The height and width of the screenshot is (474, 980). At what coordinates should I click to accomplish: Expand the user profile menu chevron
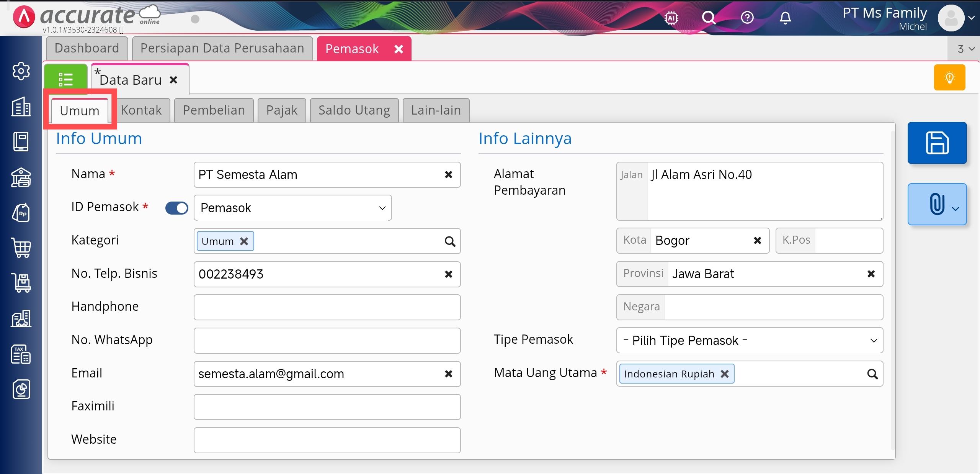[971, 18]
